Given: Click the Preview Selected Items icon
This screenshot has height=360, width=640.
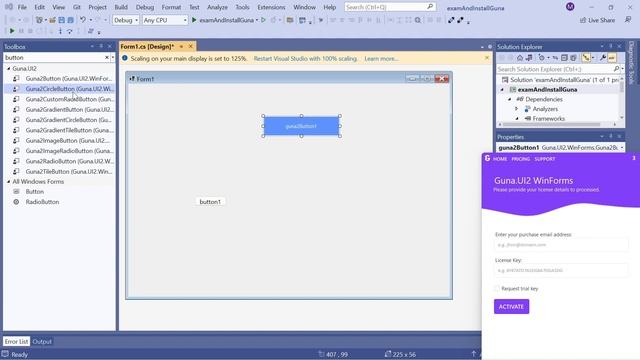Looking at the screenshot, I should tap(611, 58).
